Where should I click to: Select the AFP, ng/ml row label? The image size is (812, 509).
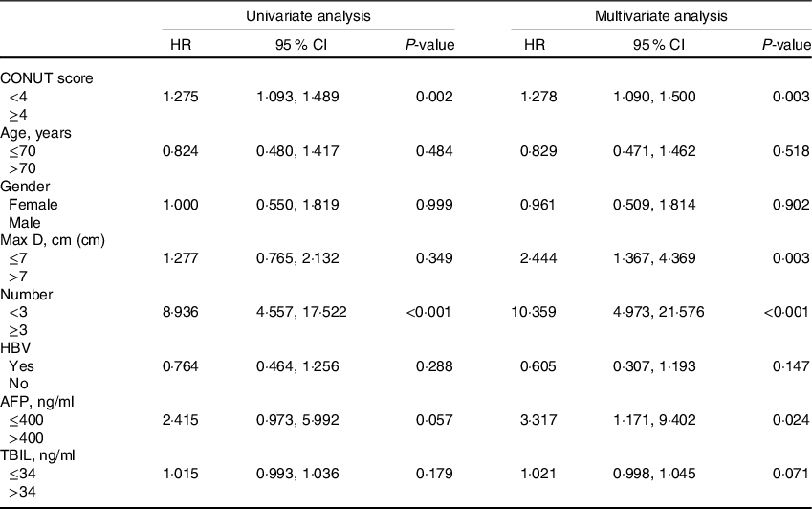pyautogui.click(x=37, y=400)
